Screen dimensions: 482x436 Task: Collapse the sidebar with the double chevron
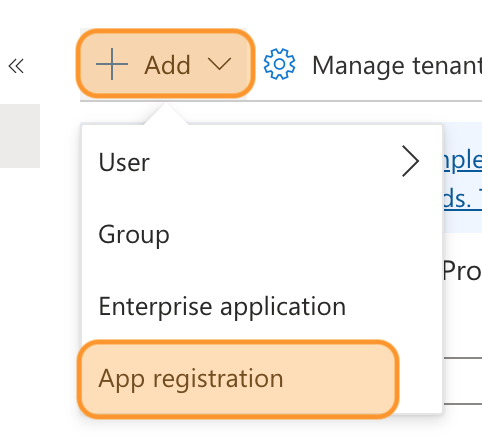pyautogui.click(x=16, y=66)
